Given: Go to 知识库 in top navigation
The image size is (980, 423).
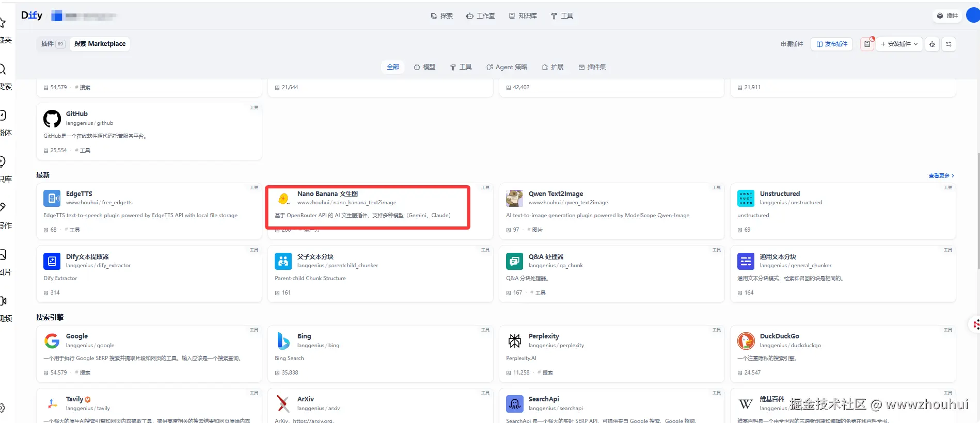Looking at the screenshot, I should click(x=523, y=16).
